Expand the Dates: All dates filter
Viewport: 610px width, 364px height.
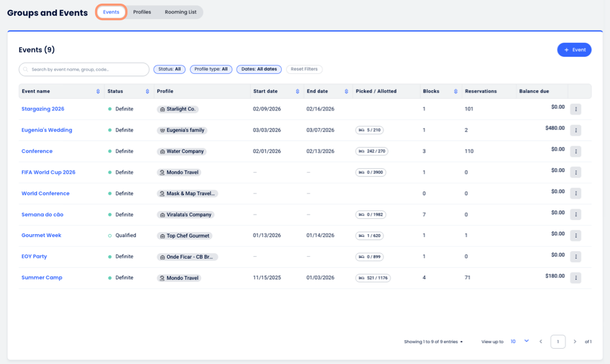(259, 70)
